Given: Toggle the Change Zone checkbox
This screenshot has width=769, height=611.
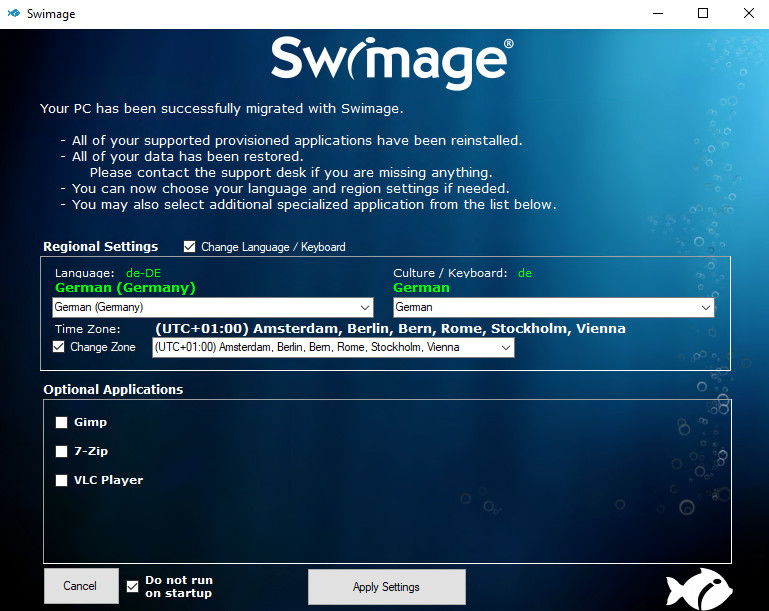Looking at the screenshot, I should click(58, 347).
